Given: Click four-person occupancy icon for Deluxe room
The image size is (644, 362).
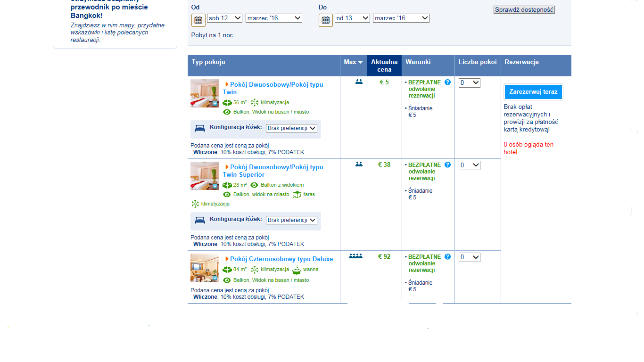Looking at the screenshot, I should [x=356, y=256].
